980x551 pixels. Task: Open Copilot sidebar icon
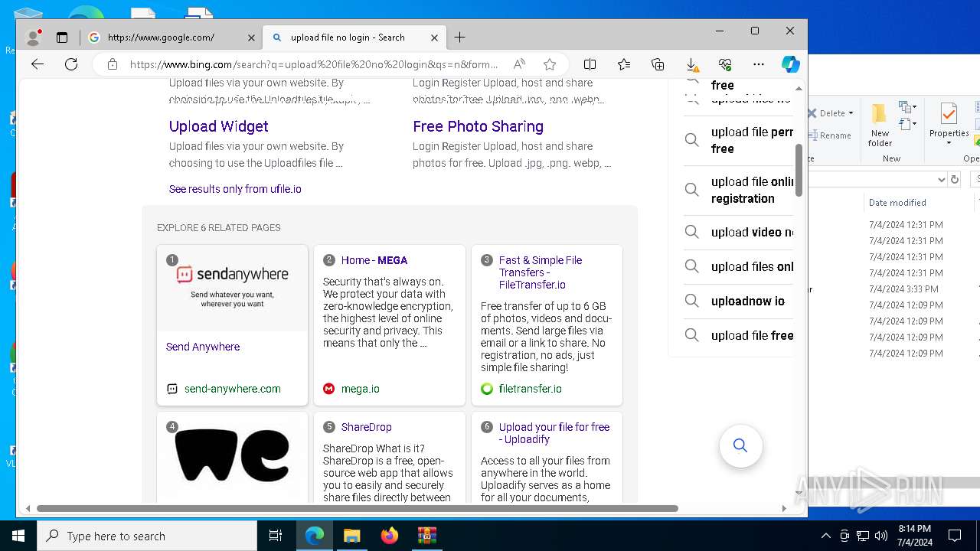pos(791,64)
